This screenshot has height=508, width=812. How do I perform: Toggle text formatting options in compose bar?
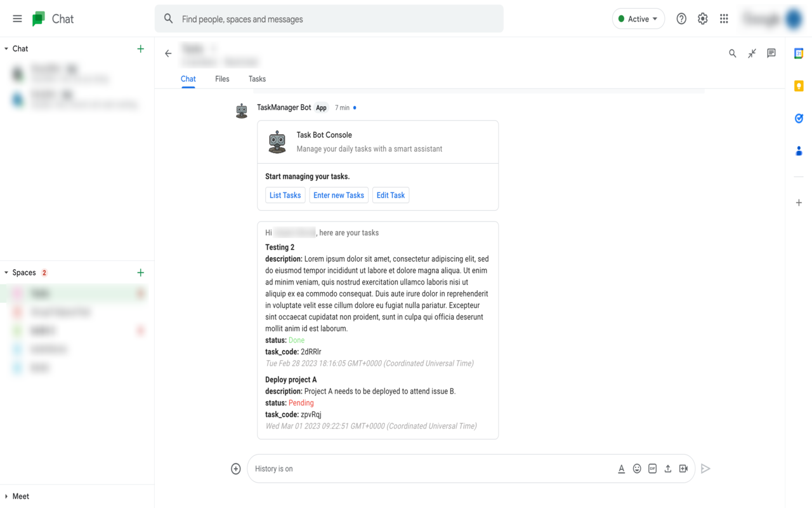621,468
